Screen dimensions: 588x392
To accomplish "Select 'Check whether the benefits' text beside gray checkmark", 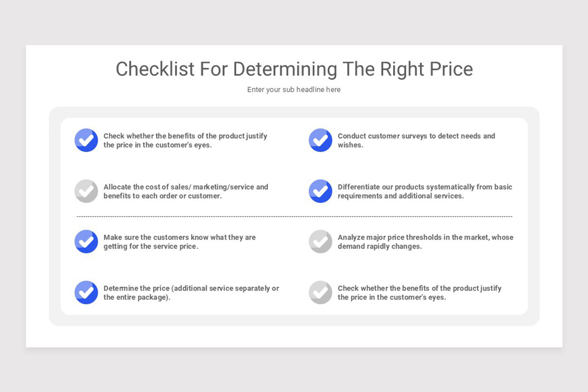I will [419, 293].
